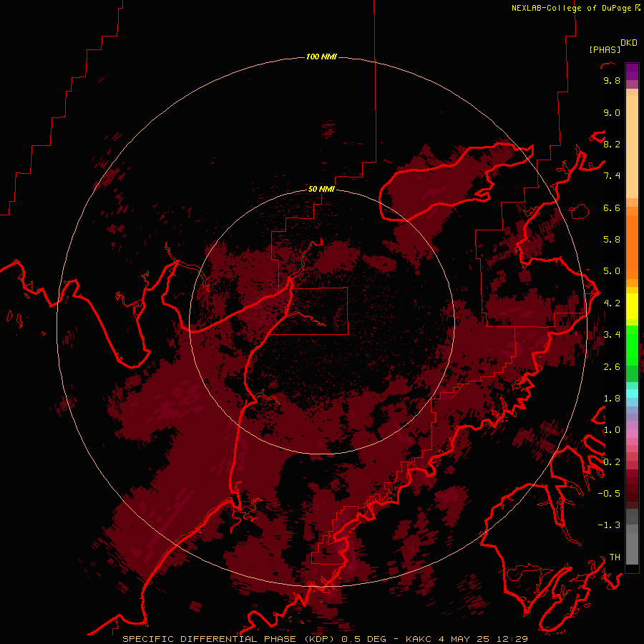This screenshot has height=644, width=644.
Task: Click the 5.8 legend value
Action: [612, 240]
